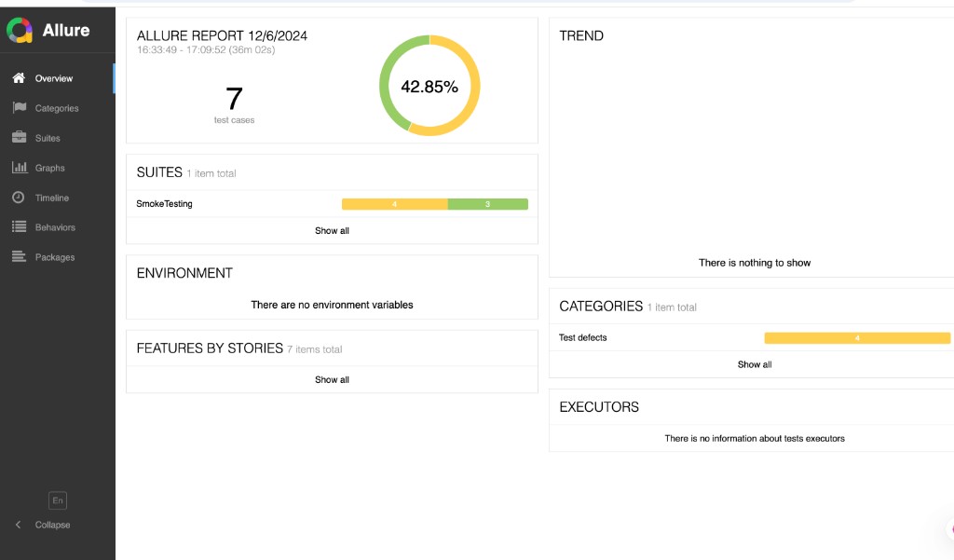Open the Overview tab label
Image resolution: width=954 pixels, height=560 pixels.
[53, 78]
